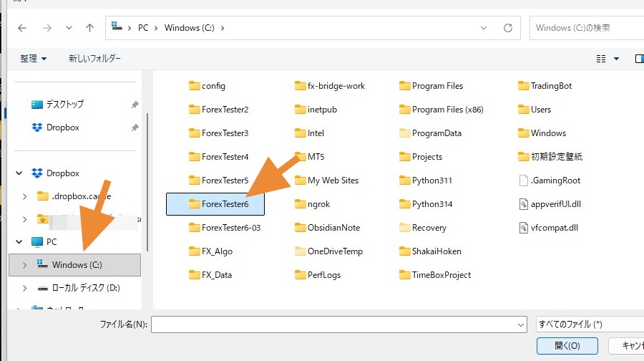Select デスクトップ in quick access

[64, 105]
